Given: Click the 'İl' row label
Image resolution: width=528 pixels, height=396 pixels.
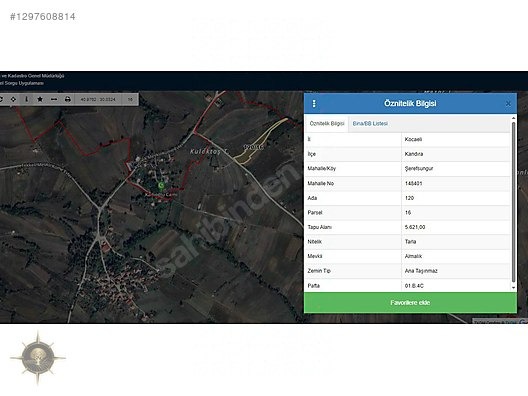Looking at the screenshot, I should [309, 139].
